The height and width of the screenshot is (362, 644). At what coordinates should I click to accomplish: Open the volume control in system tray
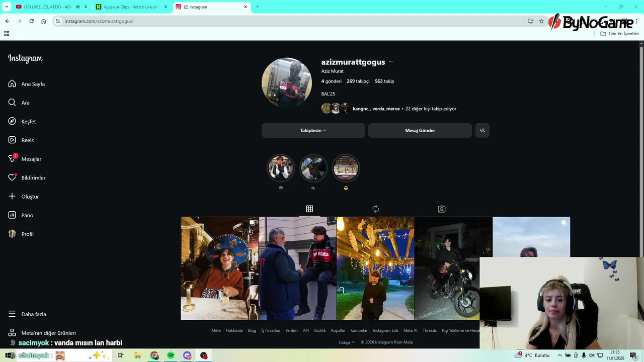[592, 355]
